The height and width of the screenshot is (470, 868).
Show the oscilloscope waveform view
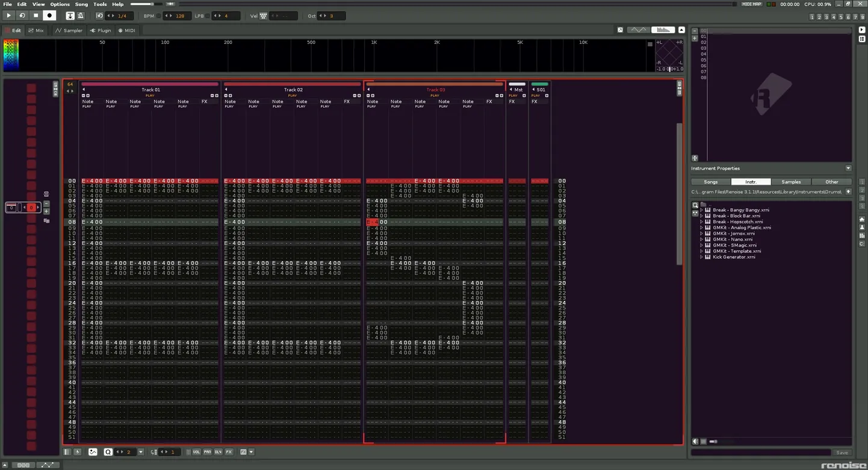tap(638, 30)
